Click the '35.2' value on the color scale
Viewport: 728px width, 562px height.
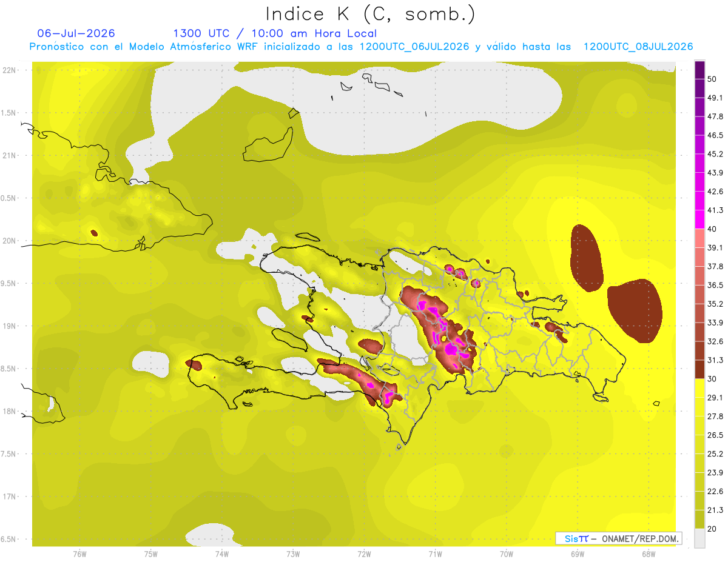click(x=715, y=304)
